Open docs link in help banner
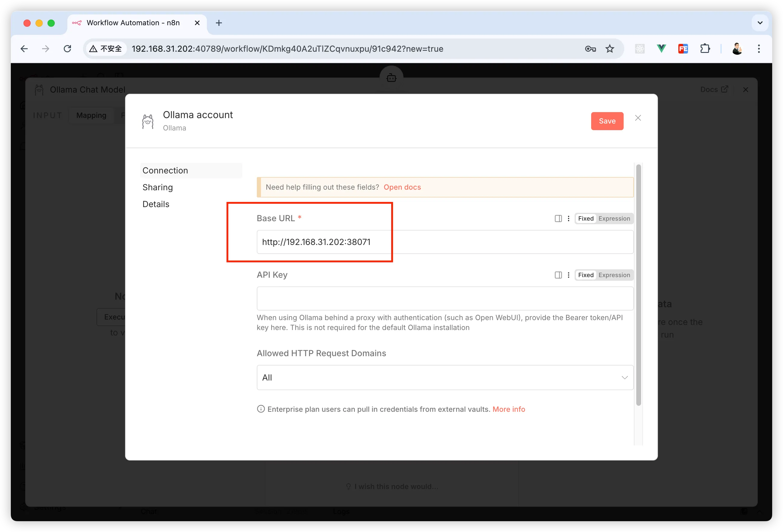Screen dimensions: 783x532 (402, 187)
